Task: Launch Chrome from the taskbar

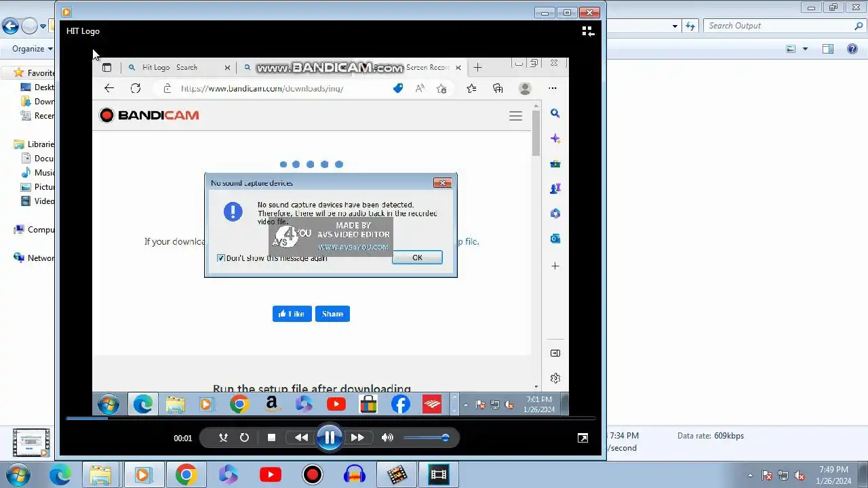Action: [x=186, y=474]
